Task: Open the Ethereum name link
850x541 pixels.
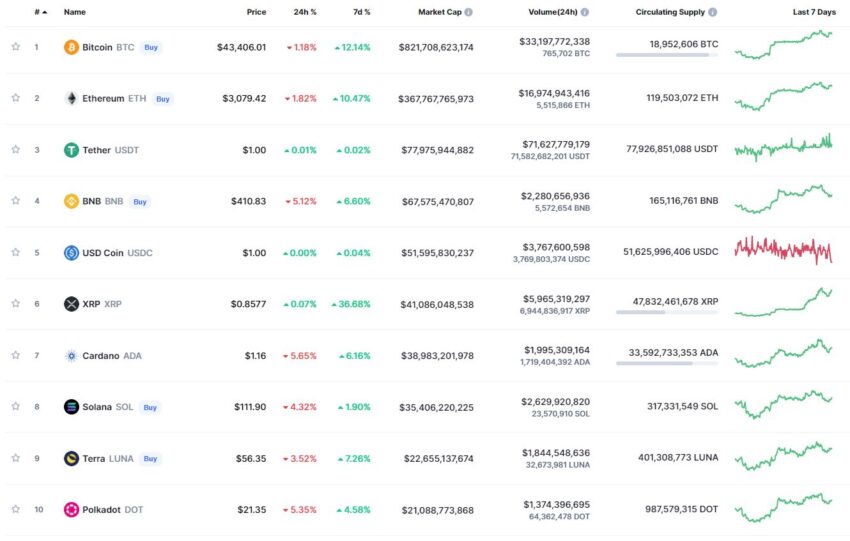Action: click(x=103, y=98)
